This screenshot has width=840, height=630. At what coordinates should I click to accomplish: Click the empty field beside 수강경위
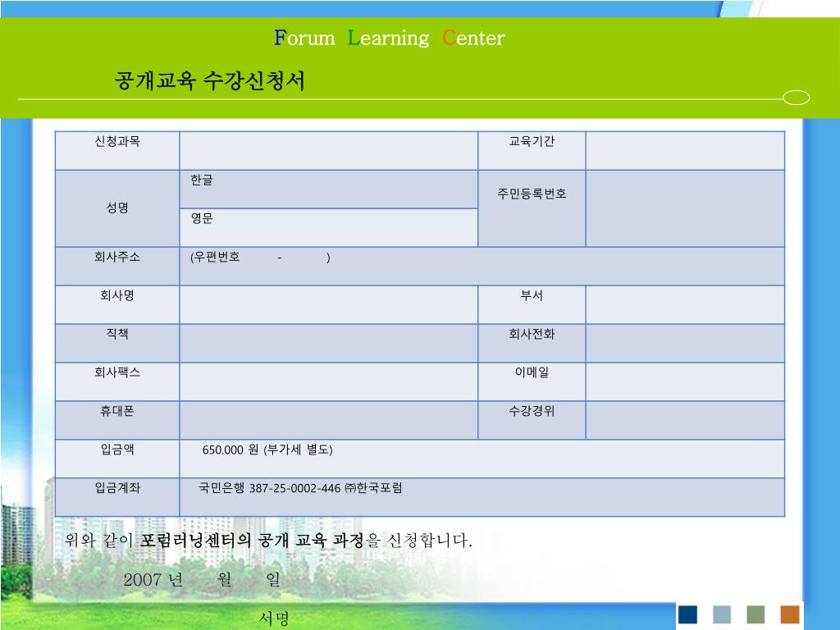pyautogui.click(x=685, y=421)
